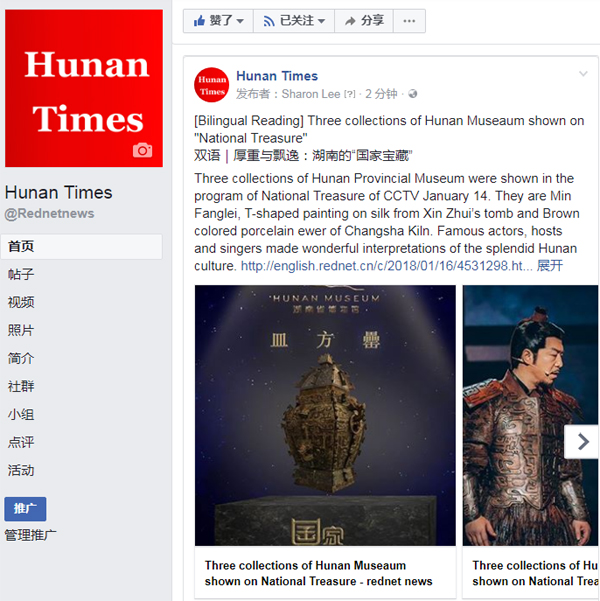Click the camera icon on profile picture
The image size is (600, 601).
(142, 150)
